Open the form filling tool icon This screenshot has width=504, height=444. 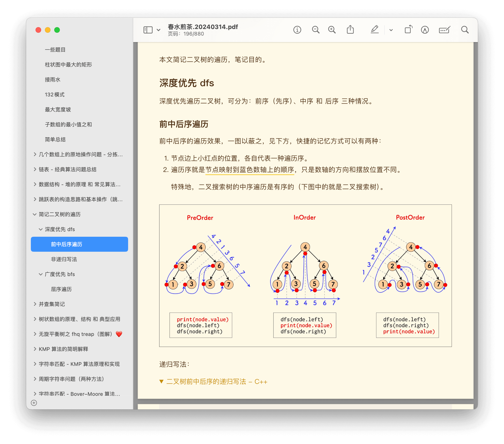[444, 30]
